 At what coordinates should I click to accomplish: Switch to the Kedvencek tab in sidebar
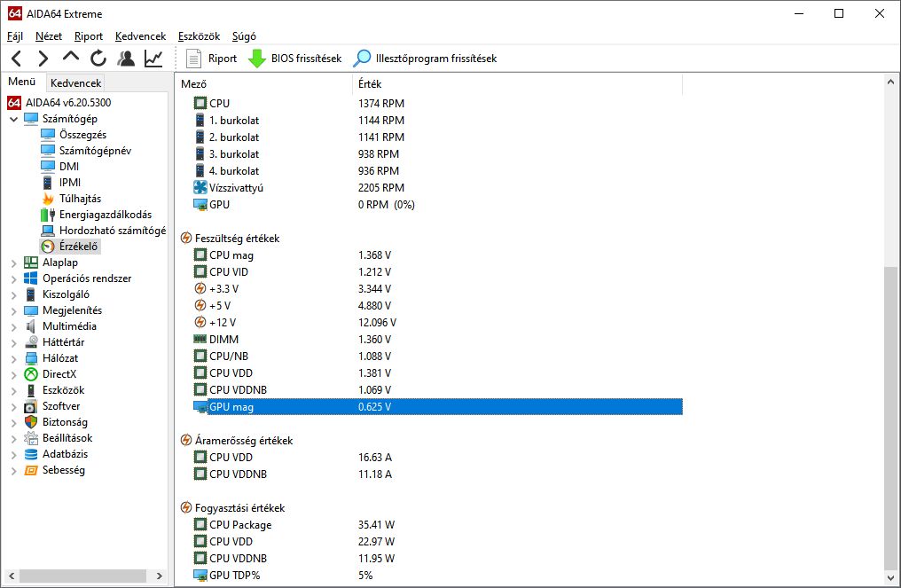tap(76, 82)
